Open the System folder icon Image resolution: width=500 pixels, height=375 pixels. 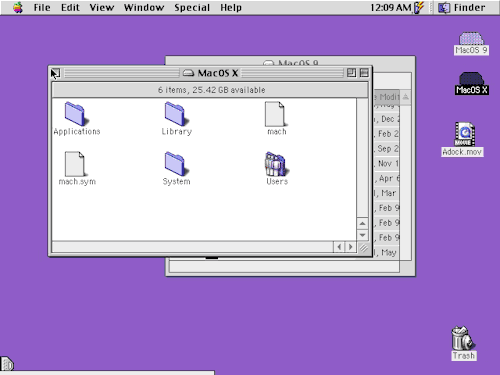pyautogui.click(x=176, y=164)
